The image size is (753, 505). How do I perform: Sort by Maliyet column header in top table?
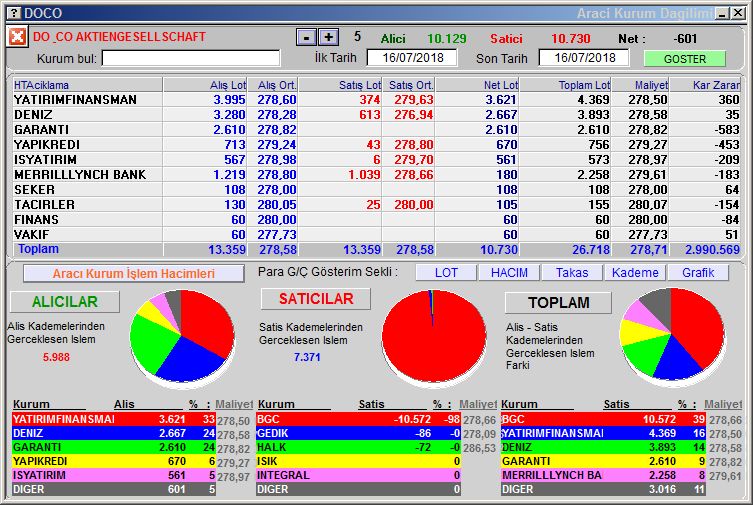click(x=640, y=85)
